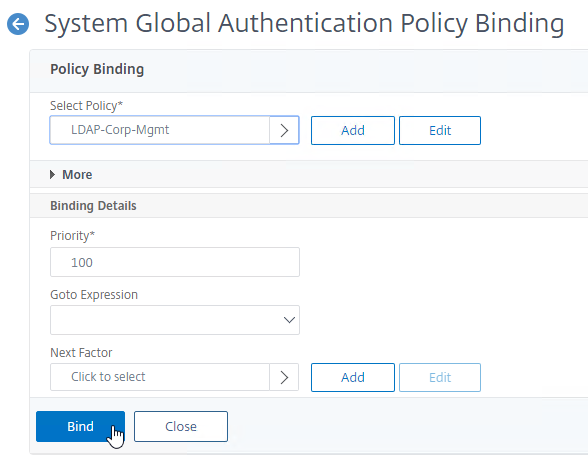The width and height of the screenshot is (588, 455).
Task: Go back using the blue arrow icon
Action: pos(18,24)
